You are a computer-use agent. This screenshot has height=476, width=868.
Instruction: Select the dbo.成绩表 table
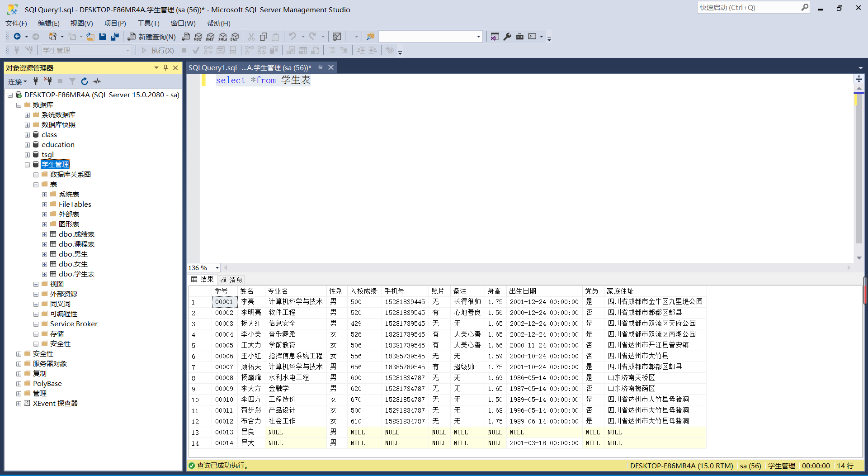tap(76, 234)
